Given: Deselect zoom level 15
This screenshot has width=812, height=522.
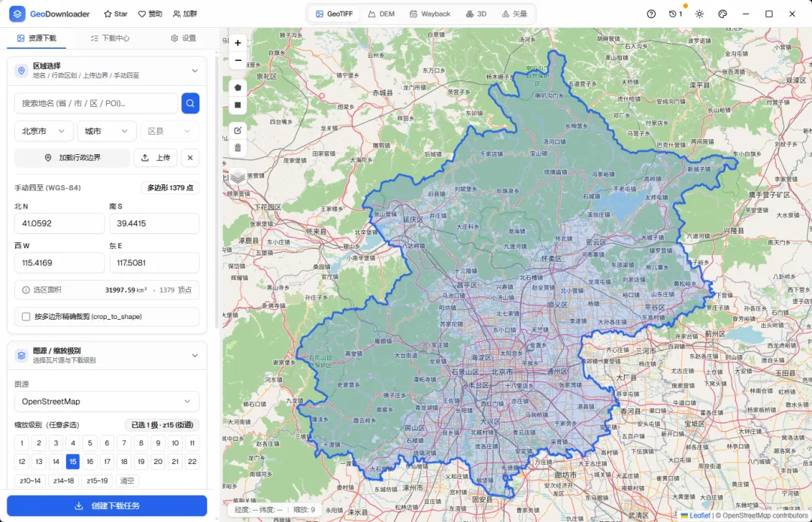Looking at the screenshot, I should [72, 461].
